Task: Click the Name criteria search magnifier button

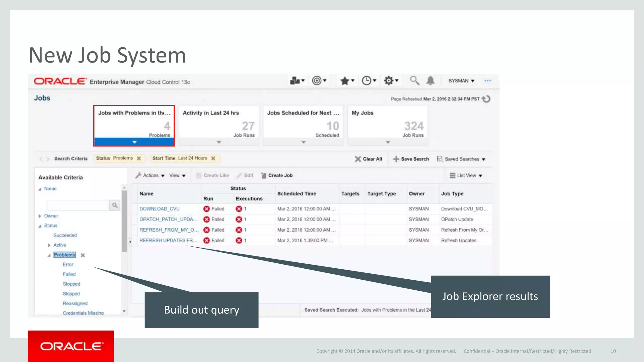Action: (115, 205)
